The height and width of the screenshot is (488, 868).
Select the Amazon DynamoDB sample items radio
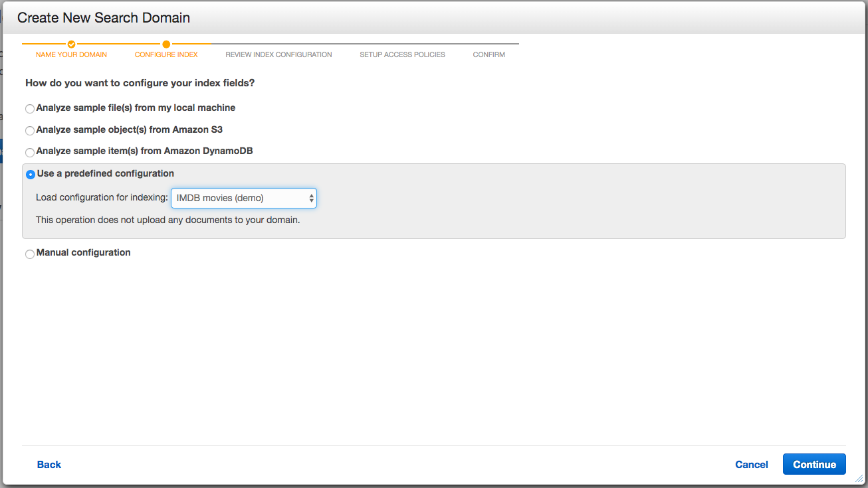coord(30,153)
